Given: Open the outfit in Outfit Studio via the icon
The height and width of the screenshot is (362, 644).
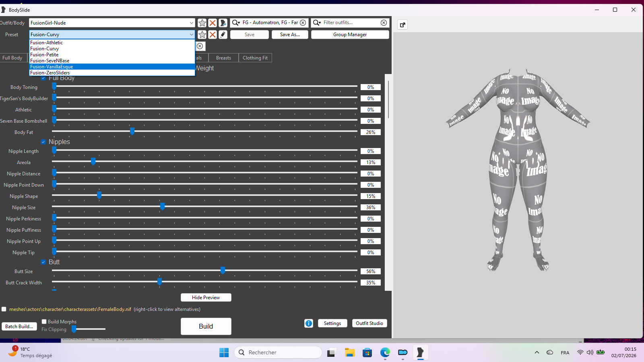Looking at the screenshot, I should point(223,23).
